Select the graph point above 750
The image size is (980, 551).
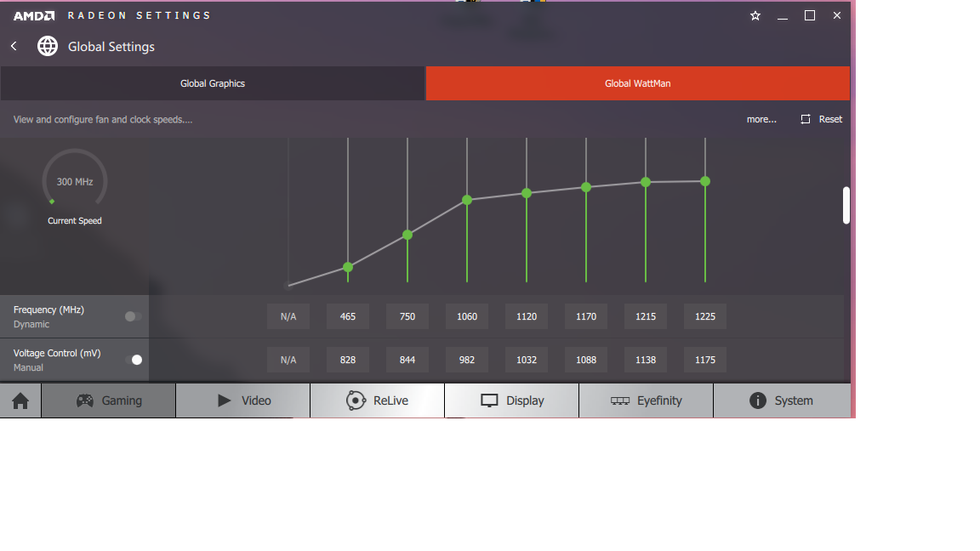click(407, 235)
